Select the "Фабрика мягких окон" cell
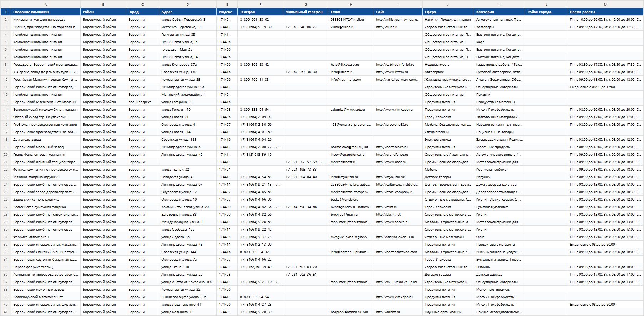The image size is (644, 322). 46,237
